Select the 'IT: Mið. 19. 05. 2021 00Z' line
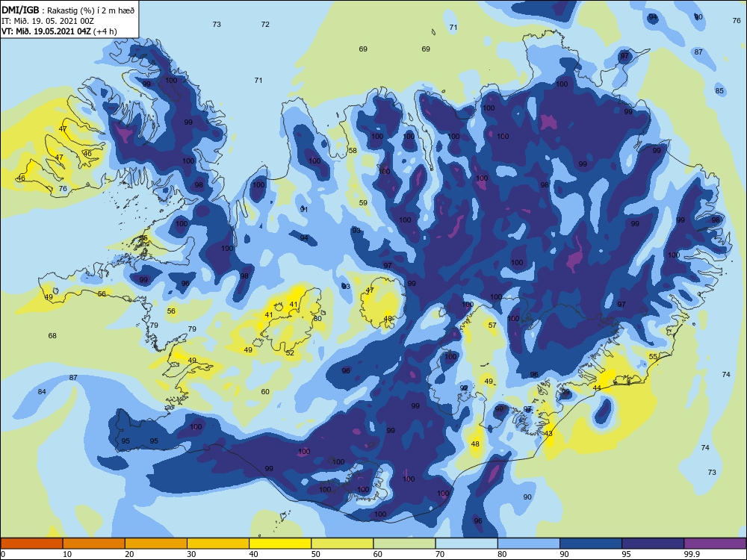747x560 pixels. [48, 21]
